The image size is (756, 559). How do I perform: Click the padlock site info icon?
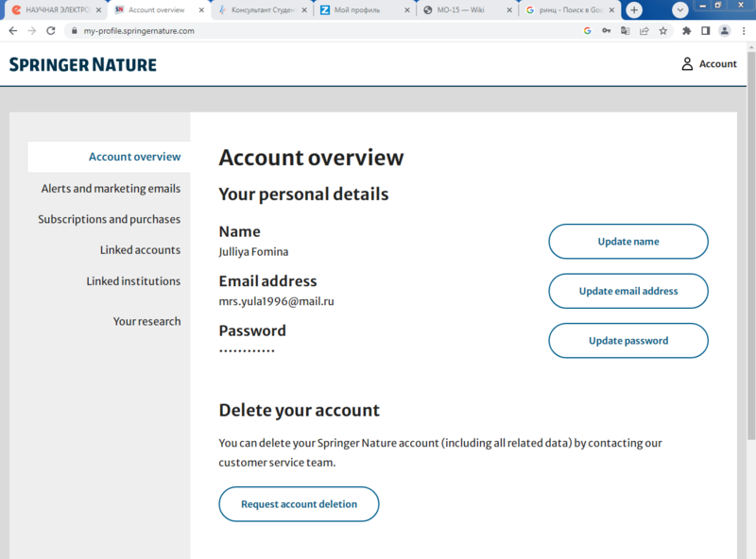point(74,31)
